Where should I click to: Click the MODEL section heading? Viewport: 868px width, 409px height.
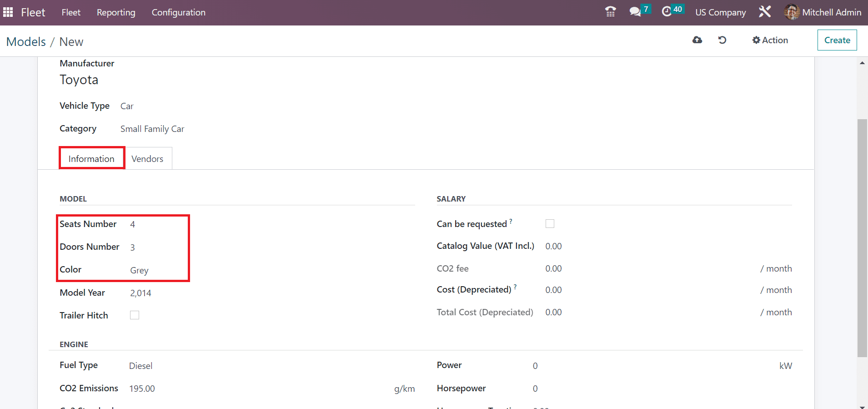(x=73, y=199)
